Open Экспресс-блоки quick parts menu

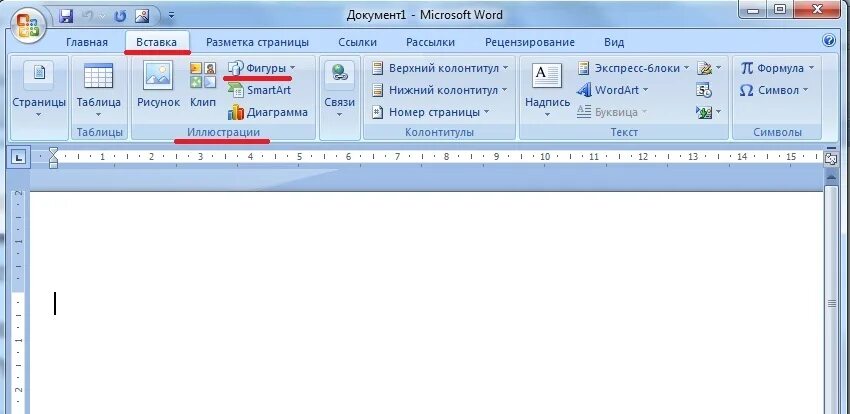pyautogui.click(x=633, y=68)
